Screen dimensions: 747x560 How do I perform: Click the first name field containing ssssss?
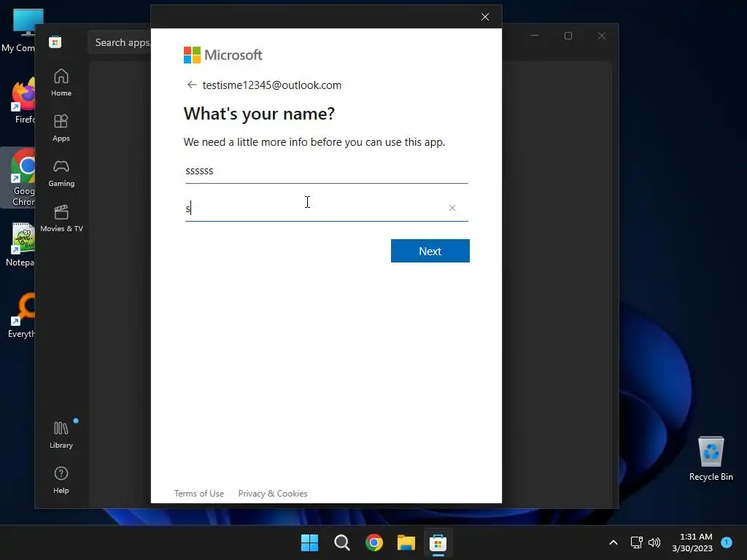click(x=326, y=171)
